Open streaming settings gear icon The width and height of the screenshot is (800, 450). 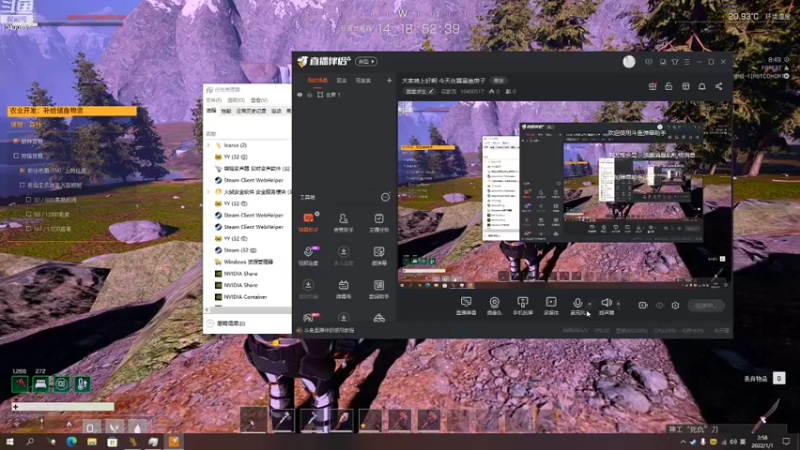(676, 305)
